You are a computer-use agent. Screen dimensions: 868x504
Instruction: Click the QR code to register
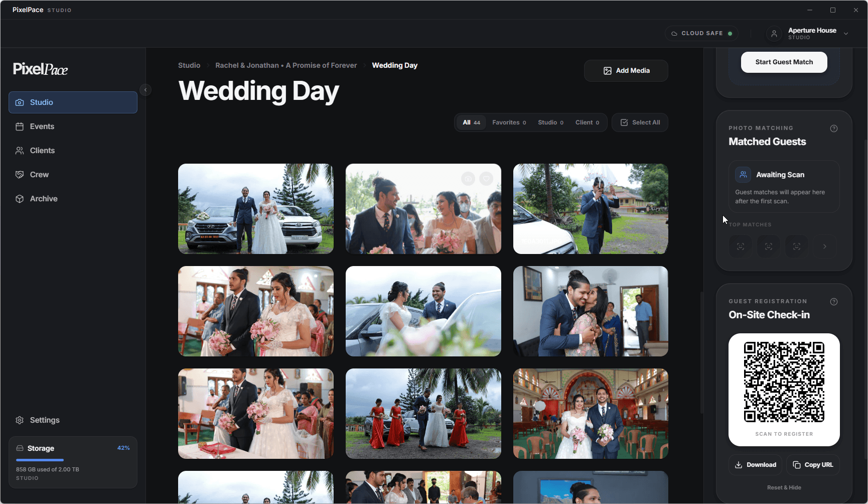[784, 383]
